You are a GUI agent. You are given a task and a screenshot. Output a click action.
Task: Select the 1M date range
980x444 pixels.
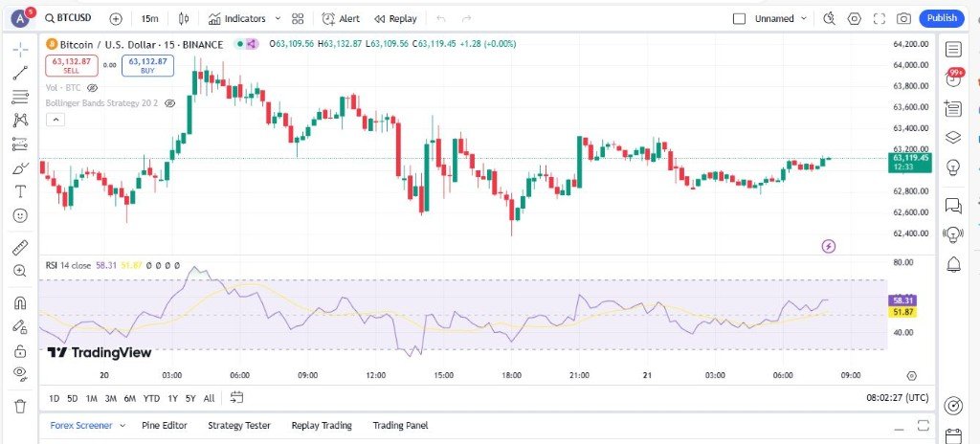pyautogui.click(x=91, y=398)
